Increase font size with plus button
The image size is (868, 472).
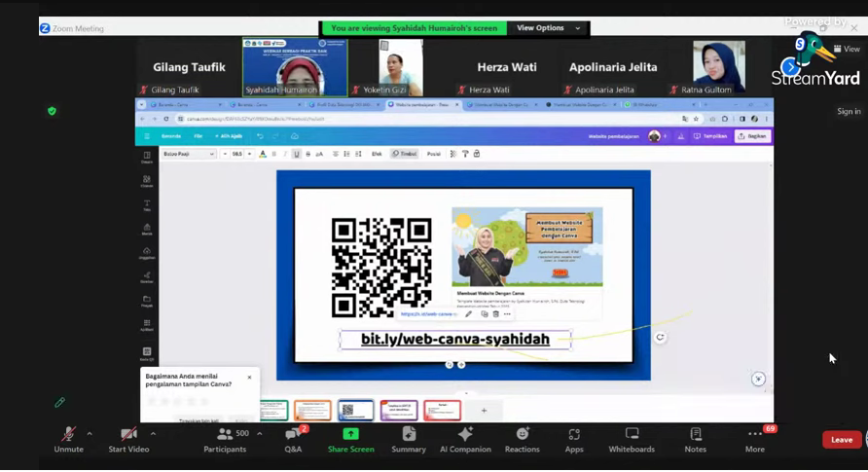point(250,154)
